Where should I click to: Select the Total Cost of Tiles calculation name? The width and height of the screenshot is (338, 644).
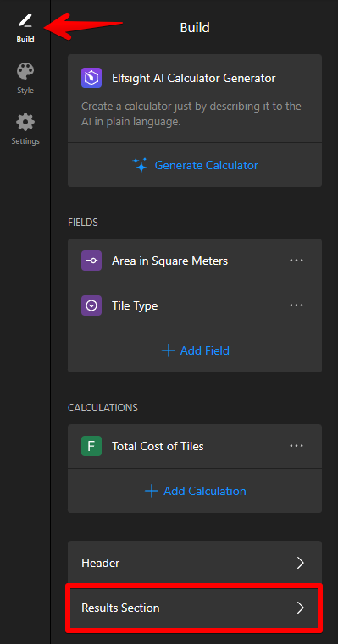click(x=158, y=446)
